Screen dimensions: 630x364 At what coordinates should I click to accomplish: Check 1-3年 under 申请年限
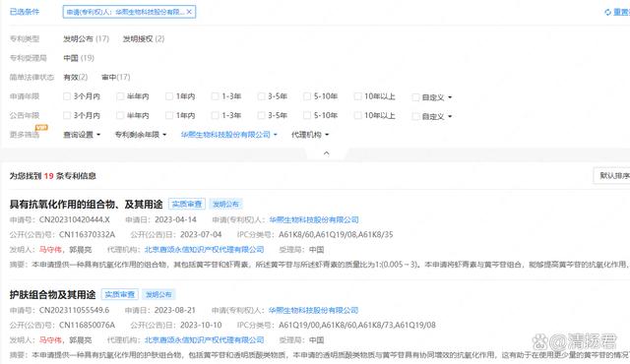coord(216,96)
